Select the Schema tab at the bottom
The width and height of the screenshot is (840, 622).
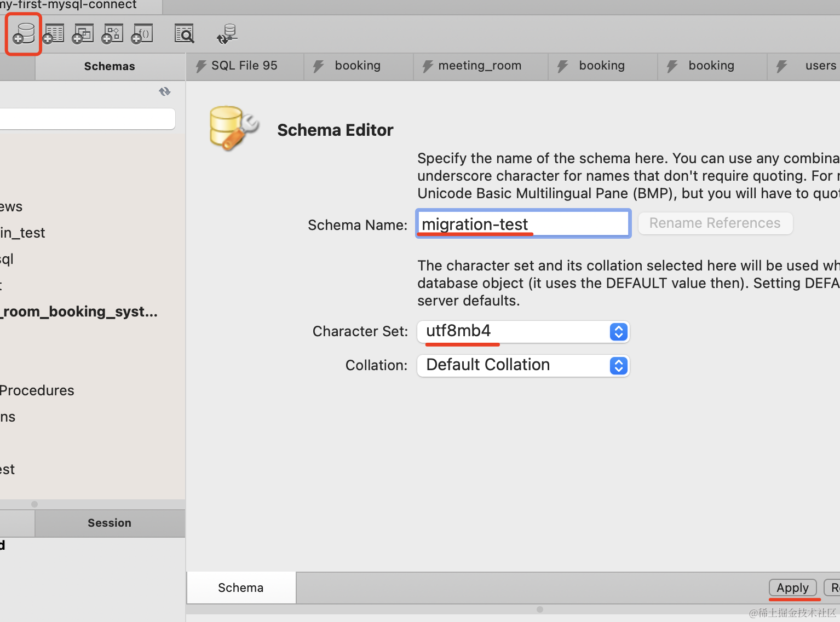tap(241, 588)
